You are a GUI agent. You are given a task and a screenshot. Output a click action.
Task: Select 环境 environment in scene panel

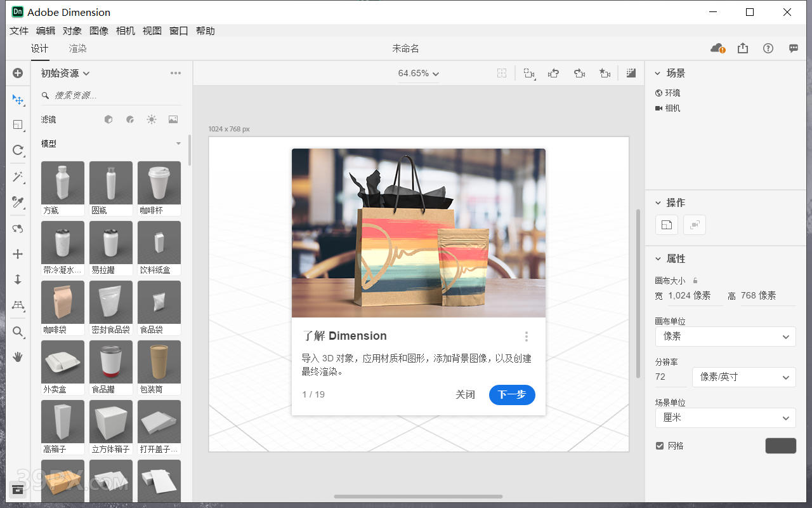coord(668,93)
